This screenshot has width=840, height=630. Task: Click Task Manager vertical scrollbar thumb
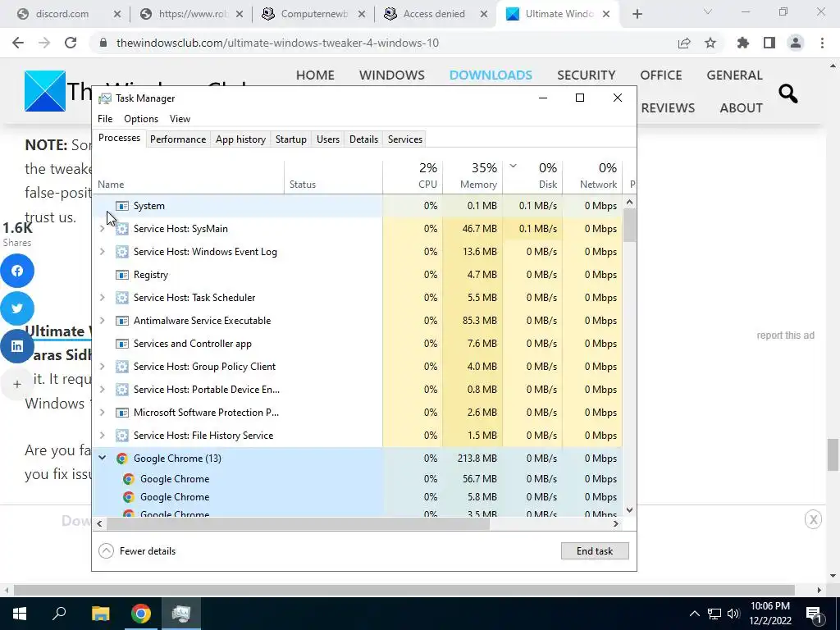tap(629, 225)
